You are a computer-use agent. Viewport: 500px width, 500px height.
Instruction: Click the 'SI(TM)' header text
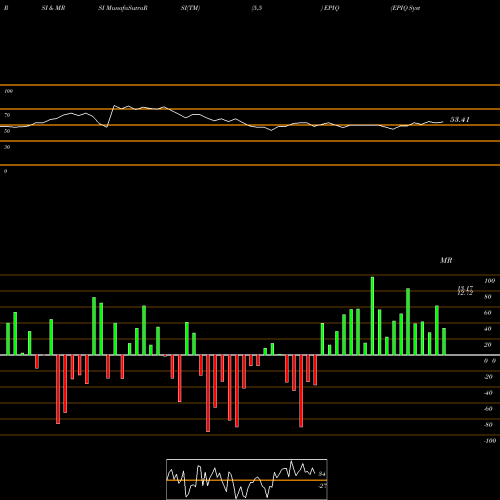(190, 8)
